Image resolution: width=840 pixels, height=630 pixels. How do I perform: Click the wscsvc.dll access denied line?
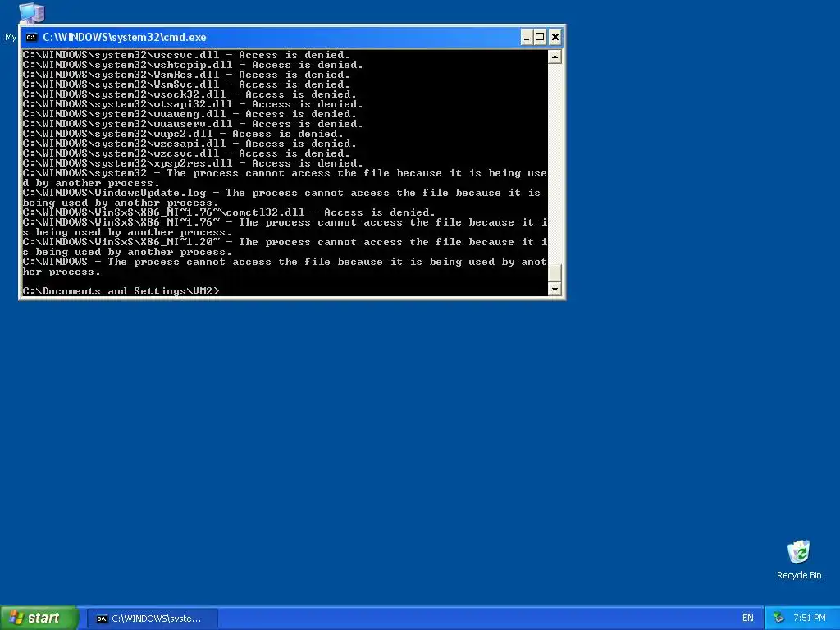pyautogui.click(x=186, y=55)
